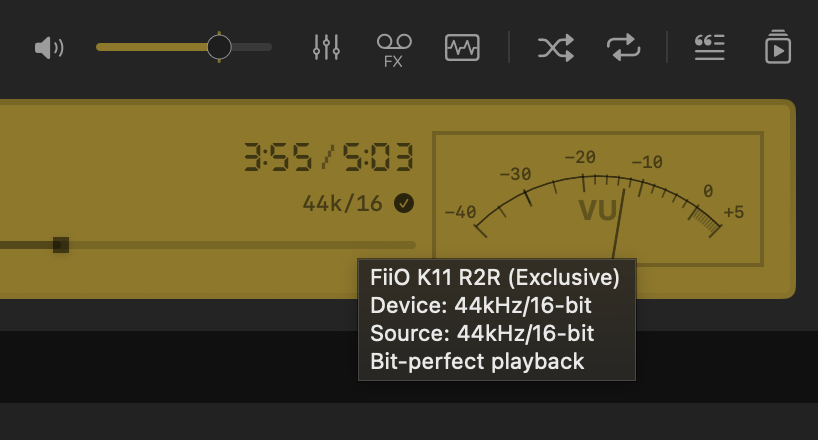Image resolution: width=818 pixels, height=440 pixels.
Task: Show the lyrics panel
Action: (x=709, y=47)
